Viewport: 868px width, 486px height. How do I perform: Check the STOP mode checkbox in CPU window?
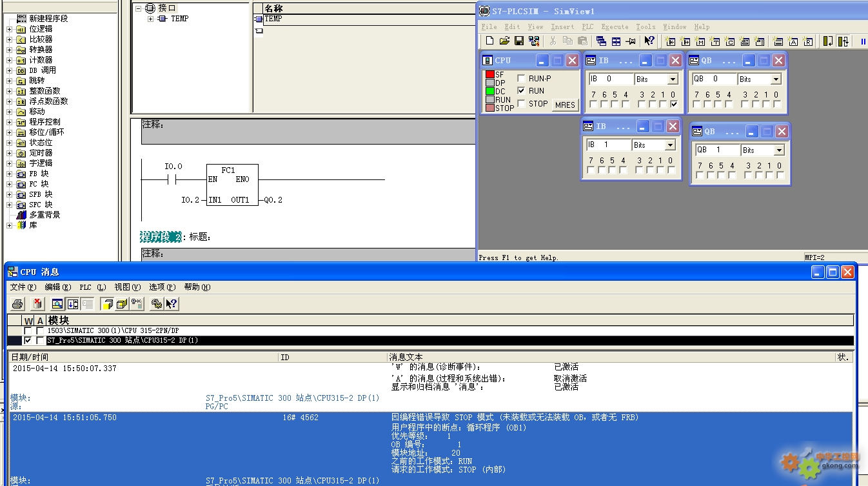[x=521, y=103]
